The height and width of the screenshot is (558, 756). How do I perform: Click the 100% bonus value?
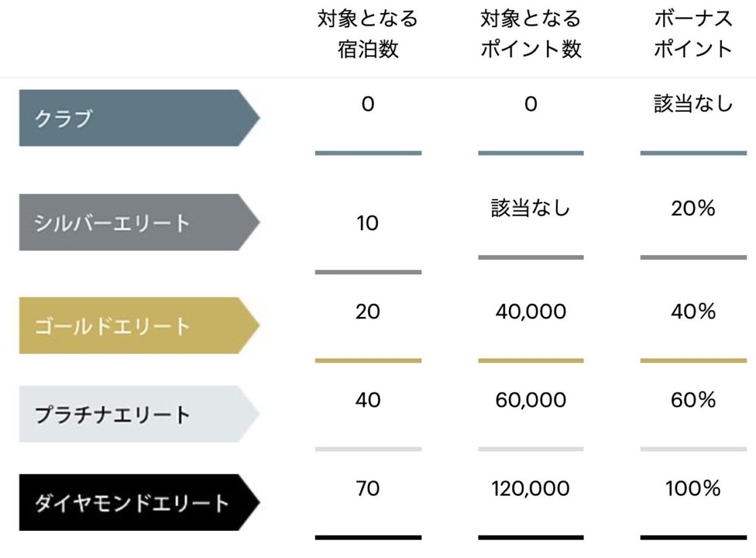pyautogui.click(x=694, y=489)
